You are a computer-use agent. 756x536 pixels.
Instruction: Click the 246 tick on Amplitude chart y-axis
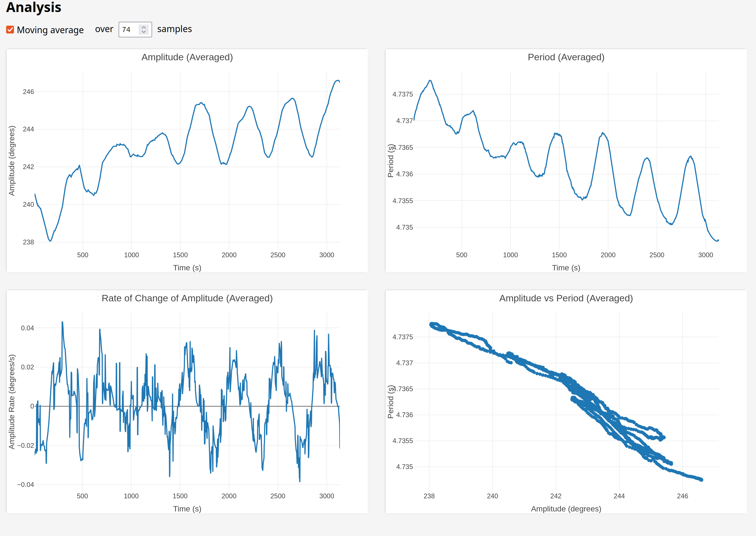[28, 92]
